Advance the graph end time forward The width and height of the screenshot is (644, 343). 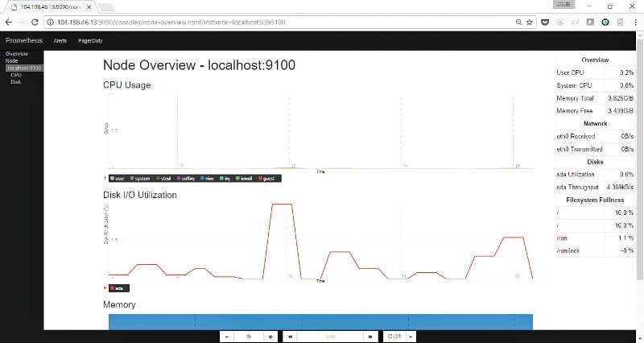tap(370, 337)
